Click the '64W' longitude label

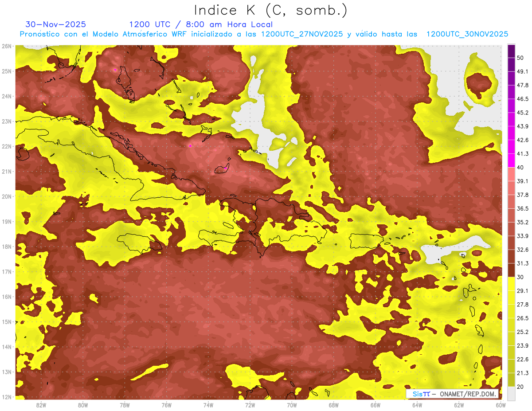click(417, 405)
